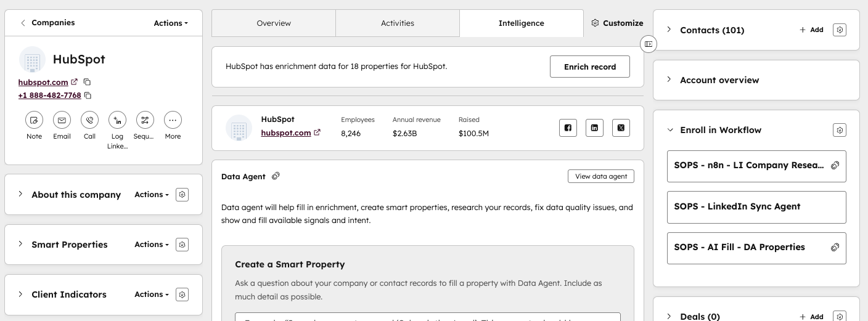Open the LinkedIn company profile icon

click(594, 128)
